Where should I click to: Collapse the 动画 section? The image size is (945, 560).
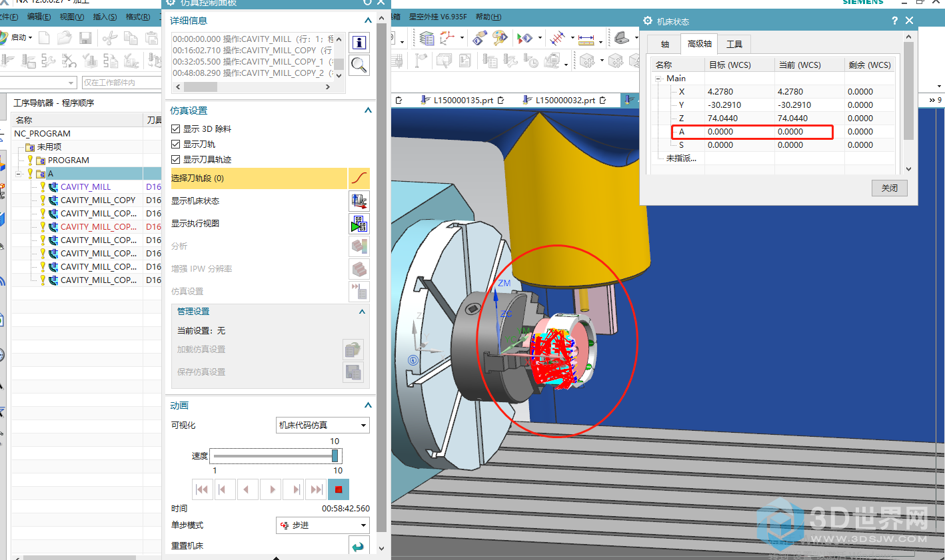tap(367, 406)
